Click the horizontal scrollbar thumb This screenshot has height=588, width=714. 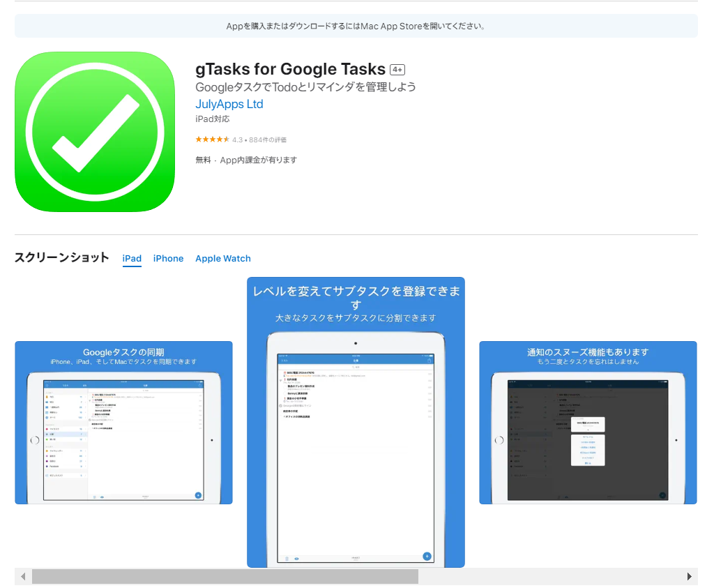pos(225,577)
